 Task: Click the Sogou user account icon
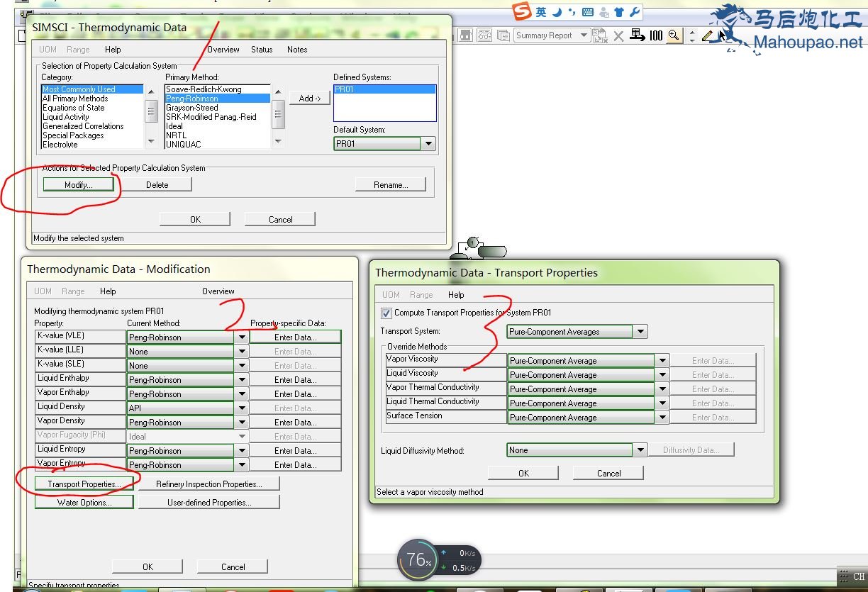(603, 12)
